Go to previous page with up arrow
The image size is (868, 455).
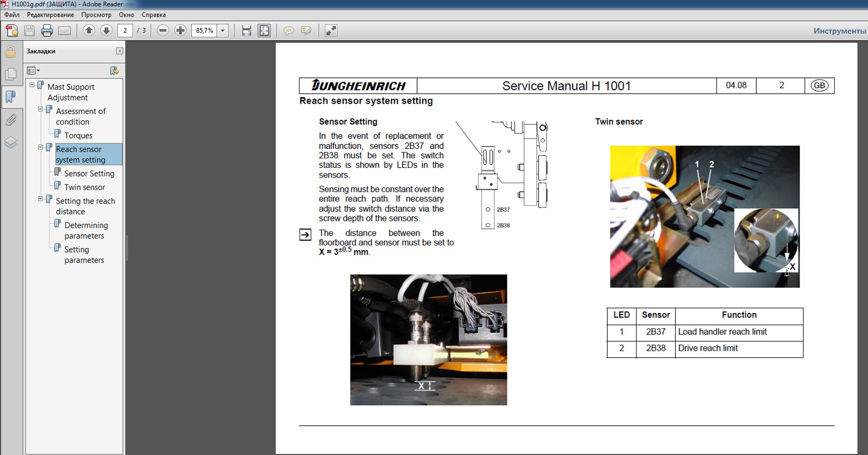point(89,31)
